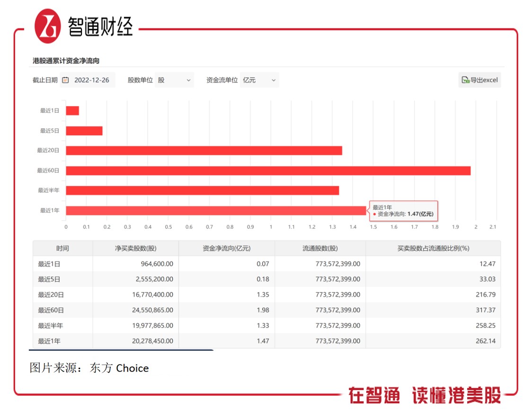
Task: Click the 最近20日 bar in the chart
Action: pyautogui.click(x=204, y=150)
